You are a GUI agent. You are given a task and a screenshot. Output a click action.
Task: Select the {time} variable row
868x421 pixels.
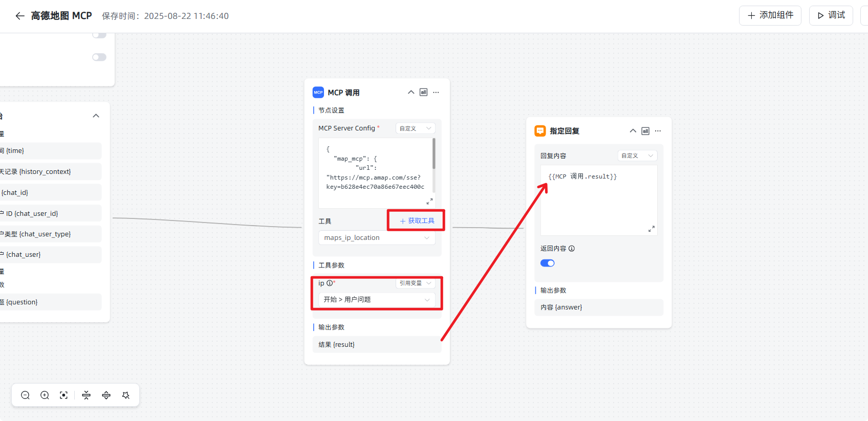(50, 151)
